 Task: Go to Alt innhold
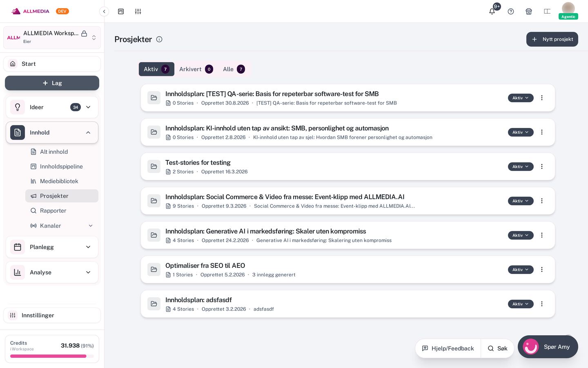pyautogui.click(x=62, y=152)
